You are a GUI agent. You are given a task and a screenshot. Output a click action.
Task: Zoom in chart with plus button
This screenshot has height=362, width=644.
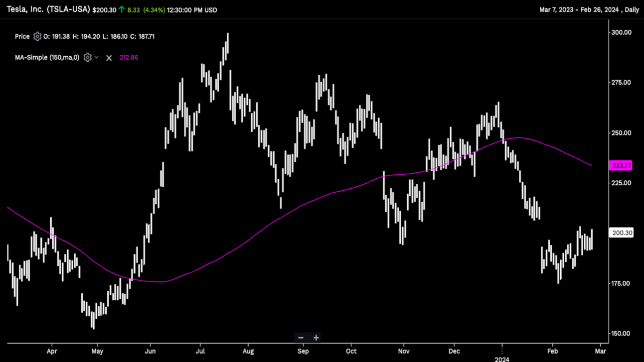(x=316, y=338)
